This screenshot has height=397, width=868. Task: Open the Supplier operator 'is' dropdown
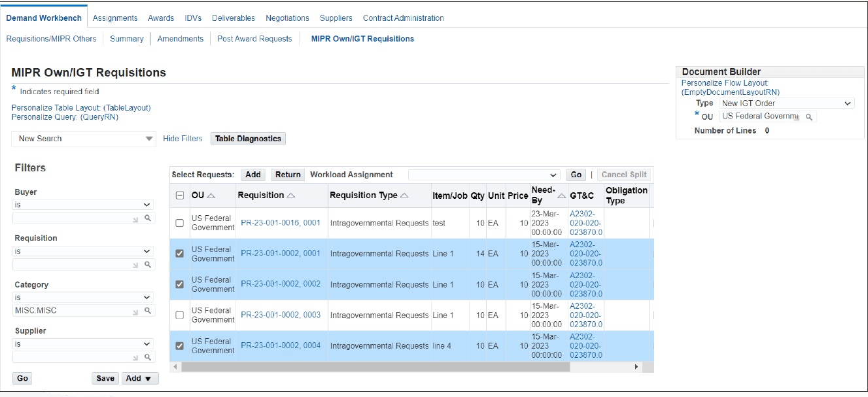[x=83, y=344]
